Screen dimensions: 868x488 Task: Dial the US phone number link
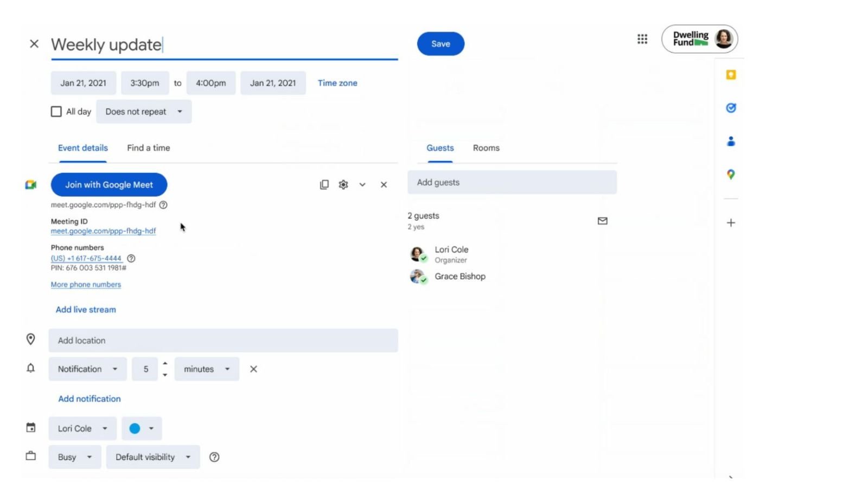pyautogui.click(x=86, y=259)
